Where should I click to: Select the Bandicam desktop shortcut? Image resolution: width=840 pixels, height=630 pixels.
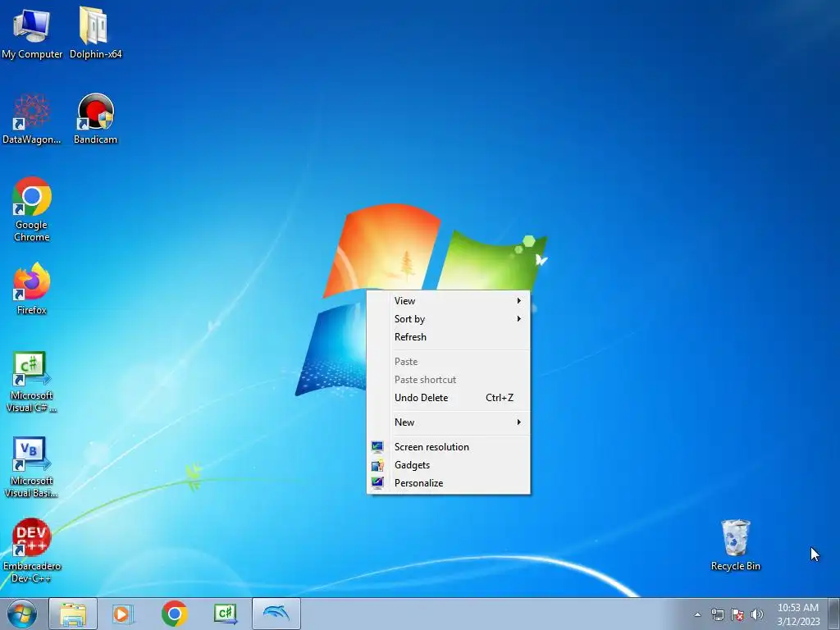[95, 119]
